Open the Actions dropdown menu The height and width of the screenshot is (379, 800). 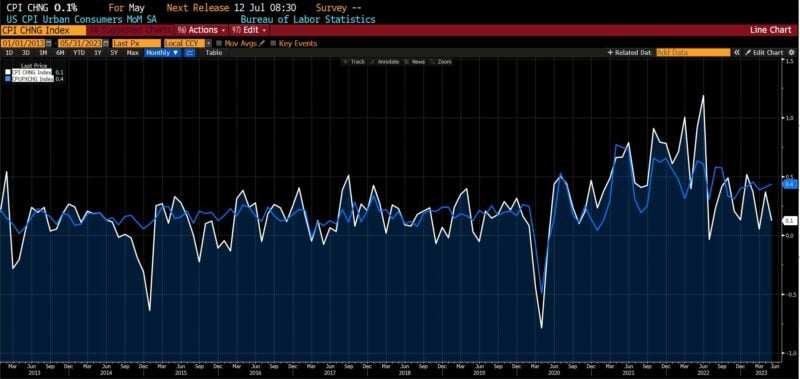click(201, 30)
